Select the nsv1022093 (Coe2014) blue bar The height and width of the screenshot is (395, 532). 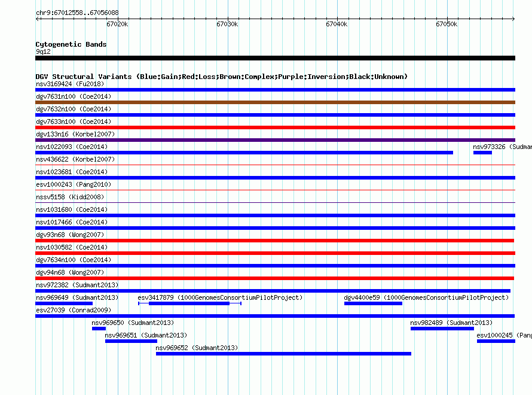click(244, 153)
